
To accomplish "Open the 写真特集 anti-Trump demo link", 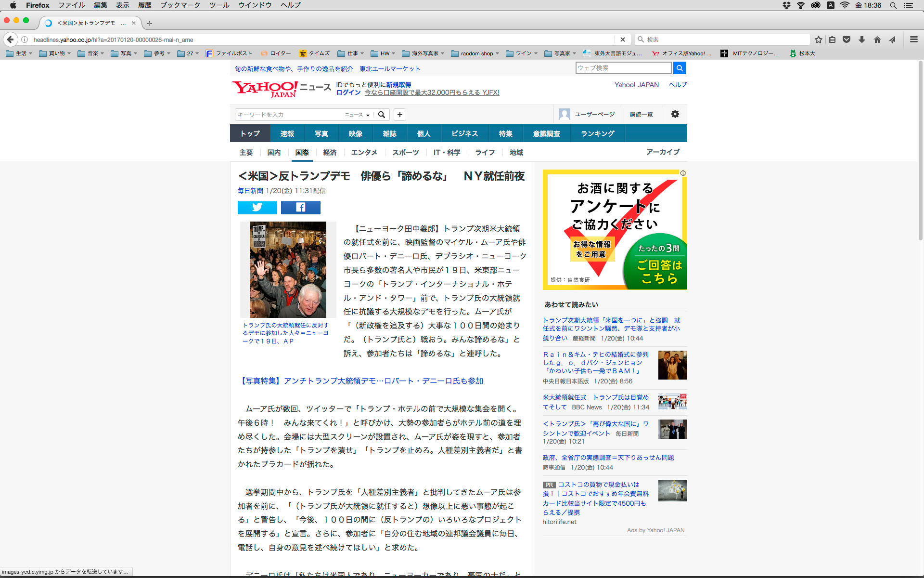I will (x=361, y=381).
